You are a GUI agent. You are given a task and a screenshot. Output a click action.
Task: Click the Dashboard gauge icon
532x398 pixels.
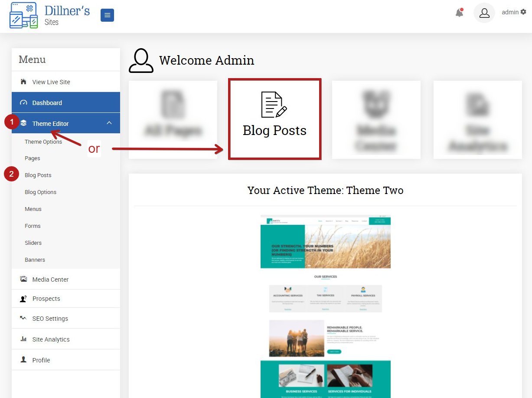click(23, 103)
